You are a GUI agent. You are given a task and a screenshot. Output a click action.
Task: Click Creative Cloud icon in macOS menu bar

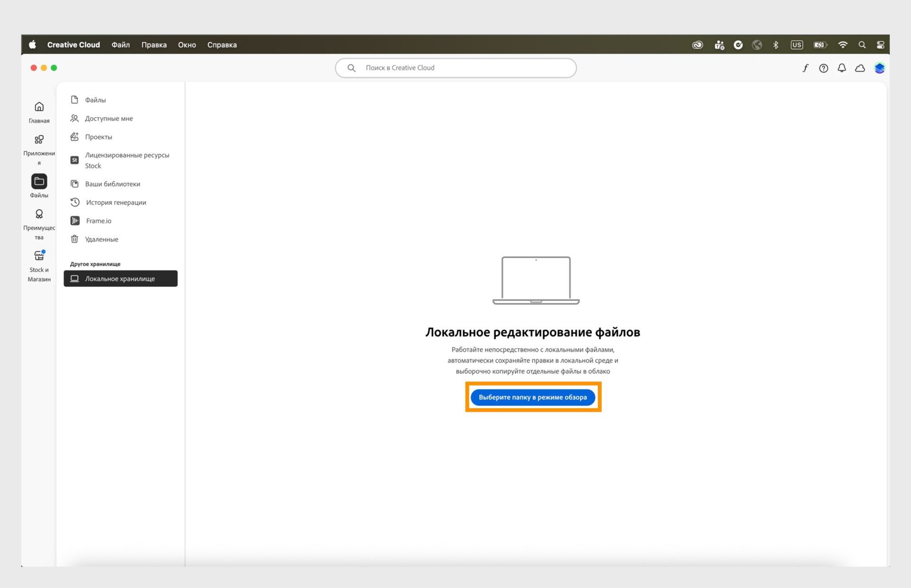point(697,45)
